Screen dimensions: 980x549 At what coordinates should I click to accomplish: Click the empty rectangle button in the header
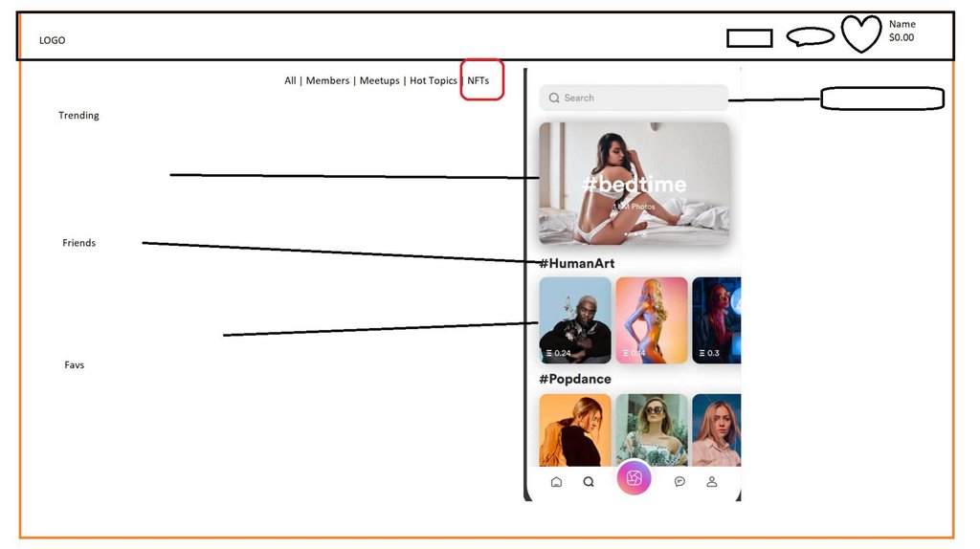pyautogui.click(x=749, y=38)
